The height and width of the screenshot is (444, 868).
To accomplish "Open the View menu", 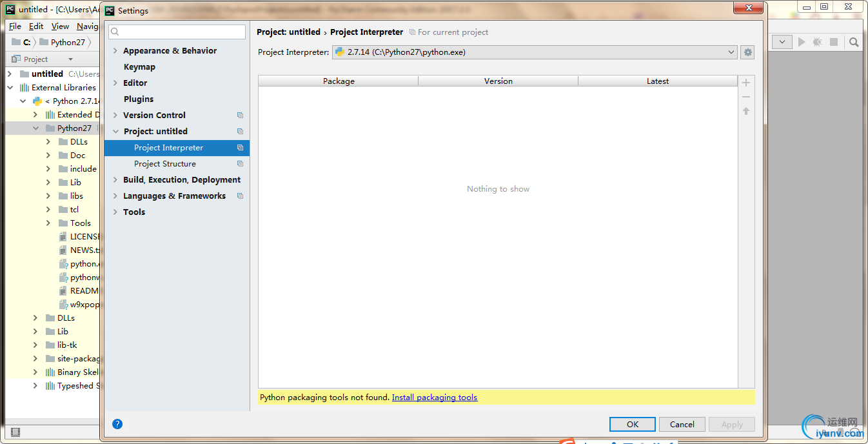I will pyautogui.click(x=60, y=26).
